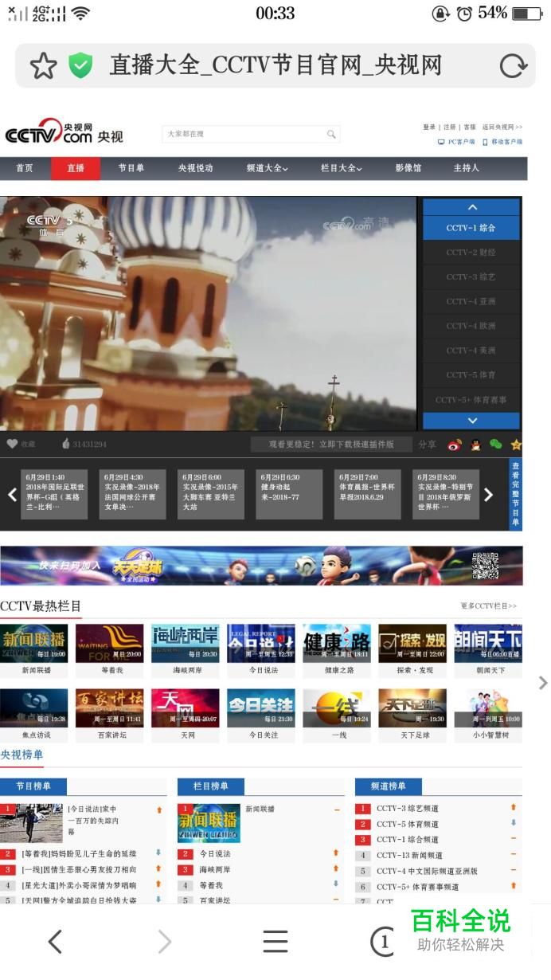The width and height of the screenshot is (551, 980).
Task: Open the 天天足球 banner ad
Action: click(261, 566)
